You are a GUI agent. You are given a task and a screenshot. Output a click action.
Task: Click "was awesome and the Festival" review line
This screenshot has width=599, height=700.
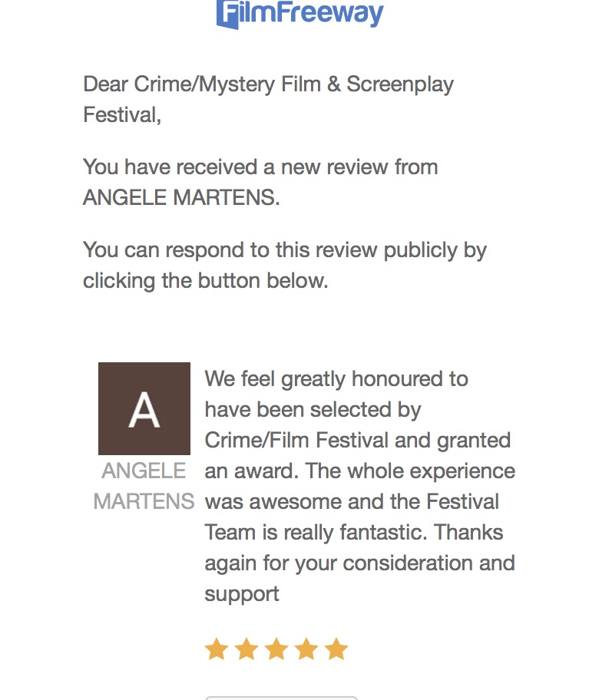tap(352, 502)
